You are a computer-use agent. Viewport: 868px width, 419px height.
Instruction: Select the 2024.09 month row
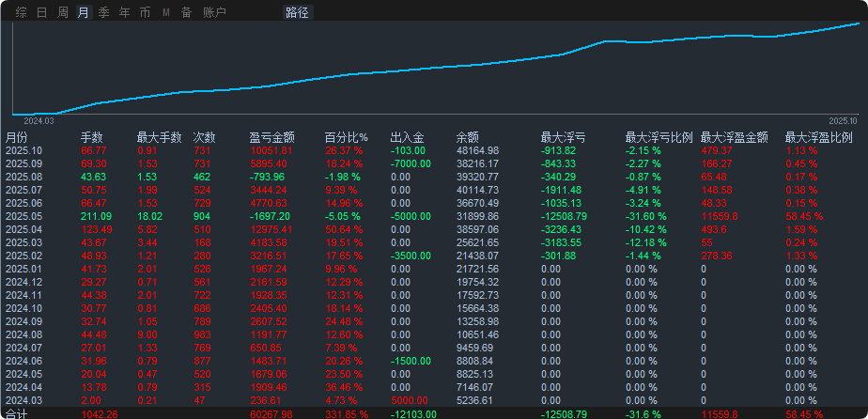[434, 321]
